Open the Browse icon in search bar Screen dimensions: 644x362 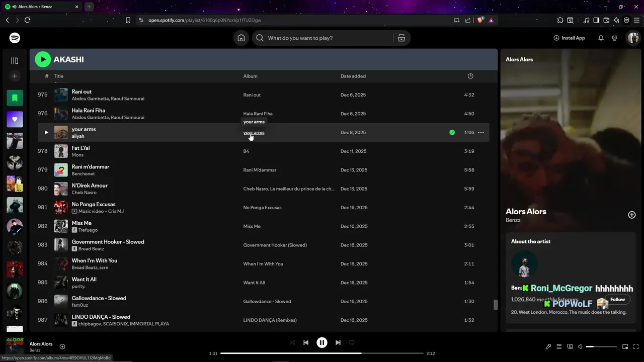click(401, 38)
